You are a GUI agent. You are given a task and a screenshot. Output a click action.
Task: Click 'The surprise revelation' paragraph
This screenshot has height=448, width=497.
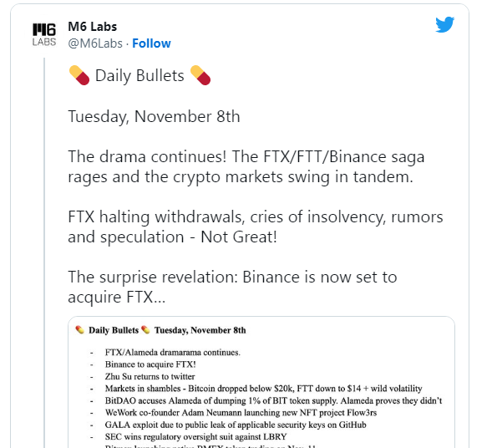click(x=232, y=287)
